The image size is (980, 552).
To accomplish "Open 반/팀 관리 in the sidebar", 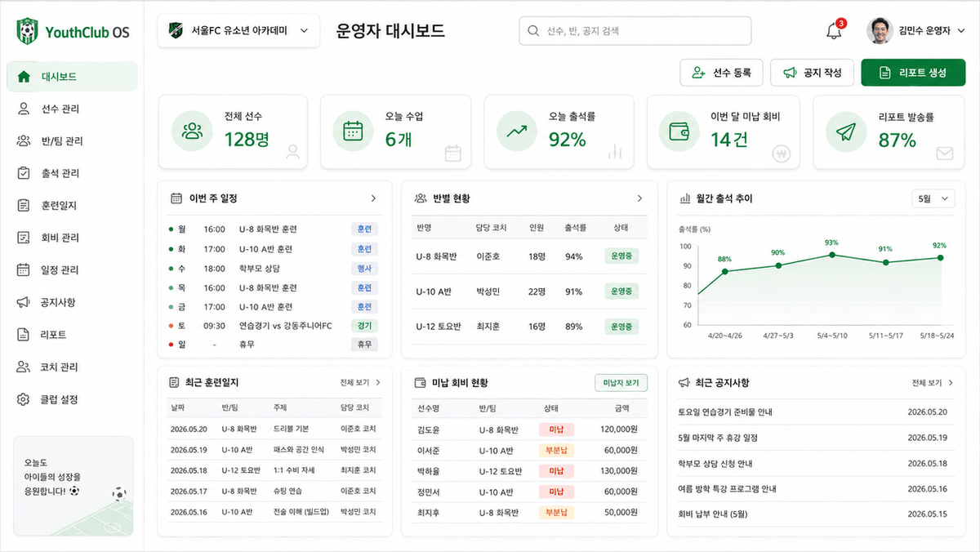I will 72,140.
